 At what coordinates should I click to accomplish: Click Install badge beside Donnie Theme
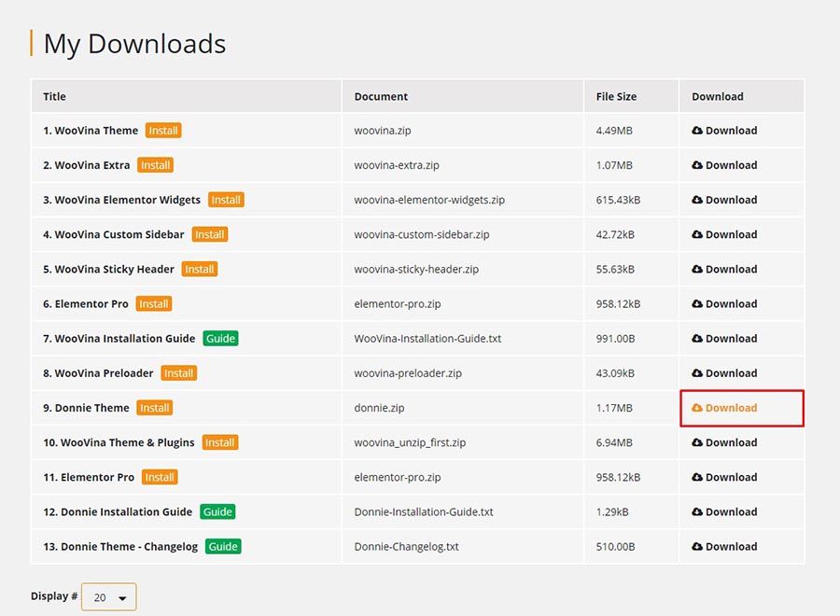tap(155, 408)
